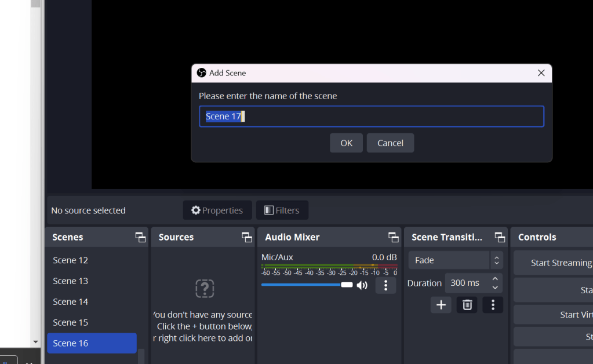The height and width of the screenshot is (364, 593).
Task: Click the Start Virtual Camera button
Action: pos(553,315)
